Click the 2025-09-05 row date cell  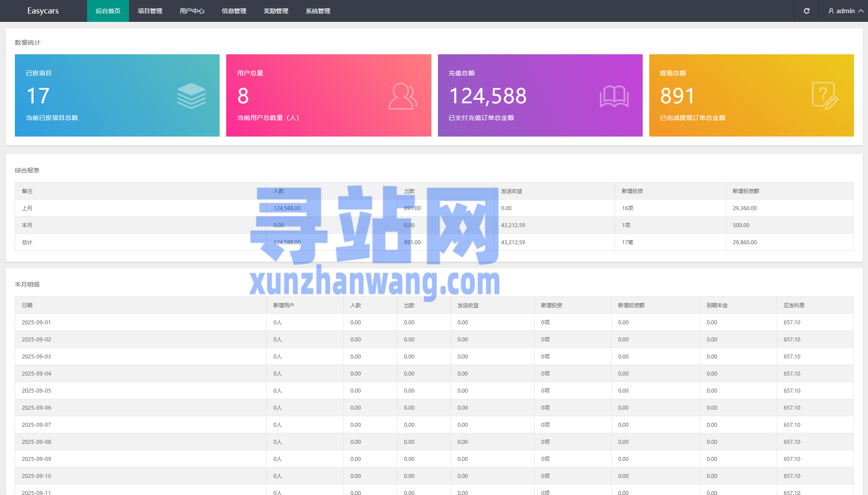[37, 391]
